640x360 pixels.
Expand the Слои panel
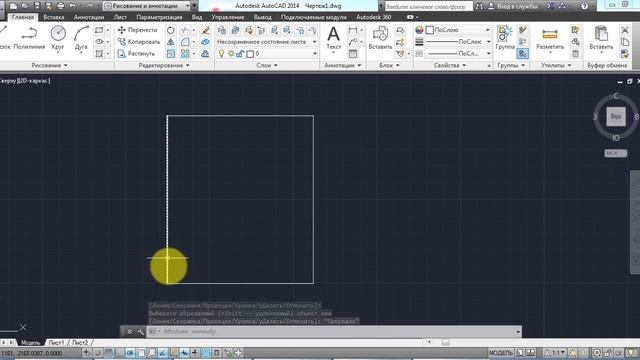[x=267, y=65]
